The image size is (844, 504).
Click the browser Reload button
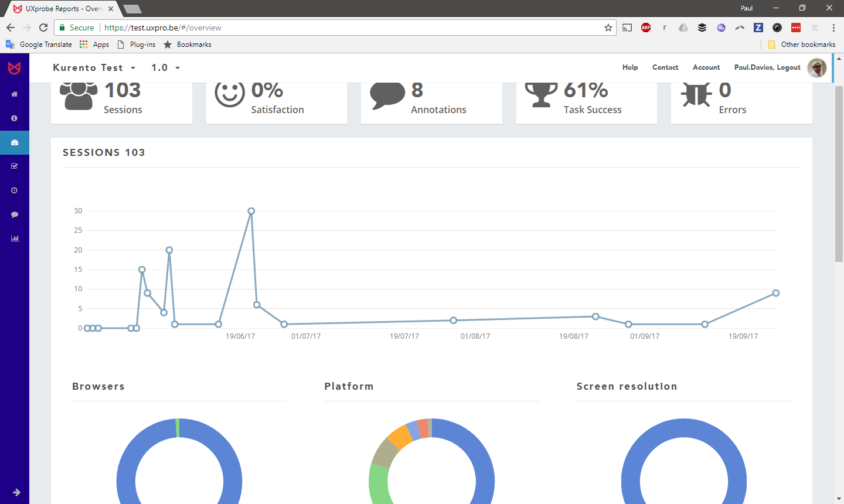coord(43,28)
